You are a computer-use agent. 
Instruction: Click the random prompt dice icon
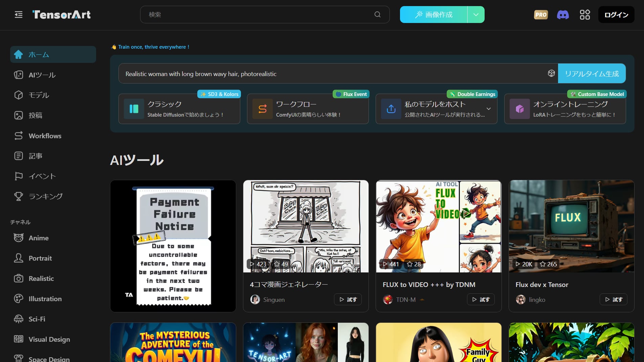click(x=551, y=73)
